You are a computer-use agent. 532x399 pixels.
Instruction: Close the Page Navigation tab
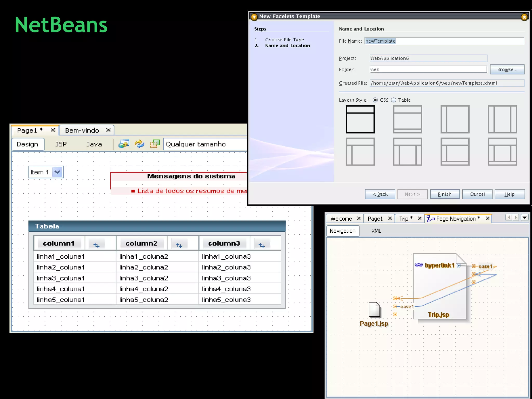coord(488,218)
